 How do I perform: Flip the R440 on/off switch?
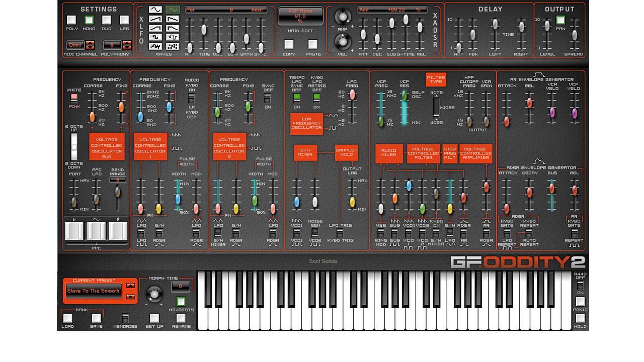coord(580,286)
